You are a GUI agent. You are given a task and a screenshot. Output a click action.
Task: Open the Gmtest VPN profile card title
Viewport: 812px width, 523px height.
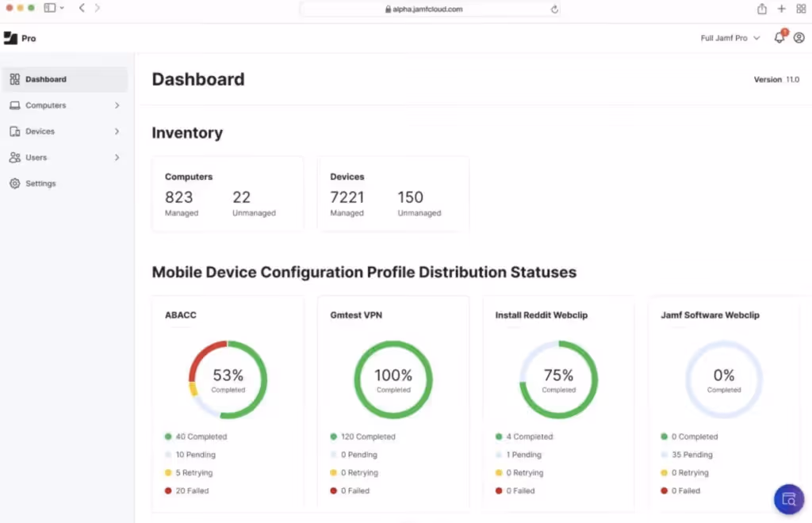(x=356, y=315)
